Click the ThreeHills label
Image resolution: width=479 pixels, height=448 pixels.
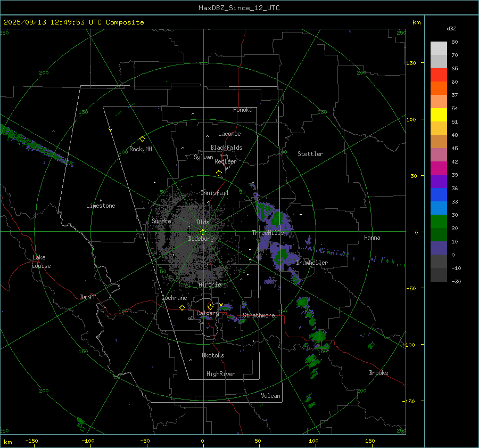tap(268, 233)
